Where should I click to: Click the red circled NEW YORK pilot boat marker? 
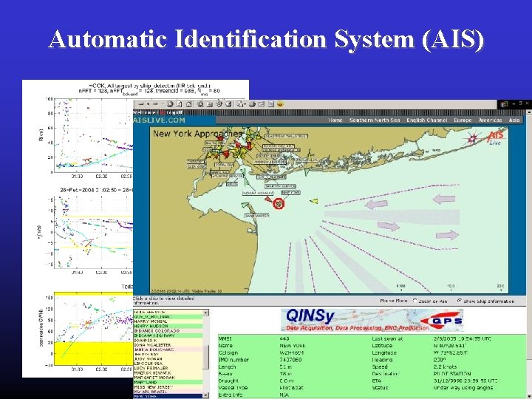tap(279, 204)
